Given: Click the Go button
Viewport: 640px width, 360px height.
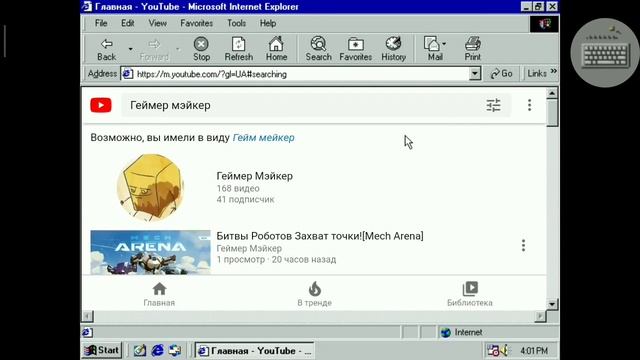Looking at the screenshot, I should click(x=501, y=73).
